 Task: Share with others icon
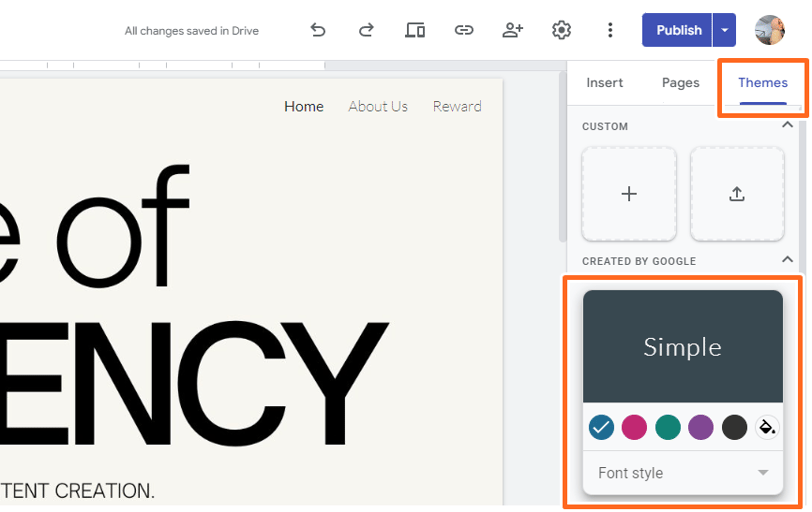(x=513, y=31)
